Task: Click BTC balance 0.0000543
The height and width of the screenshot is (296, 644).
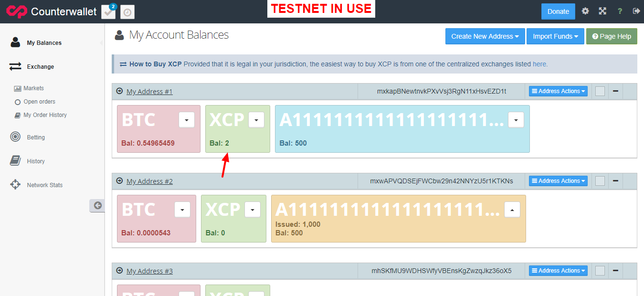Action: (x=146, y=233)
